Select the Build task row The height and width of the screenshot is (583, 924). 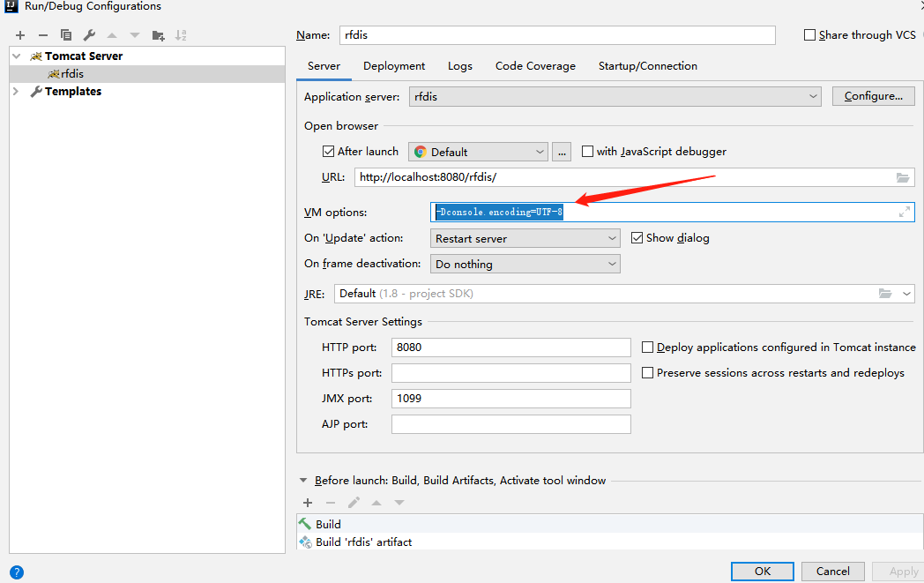click(x=610, y=524)
